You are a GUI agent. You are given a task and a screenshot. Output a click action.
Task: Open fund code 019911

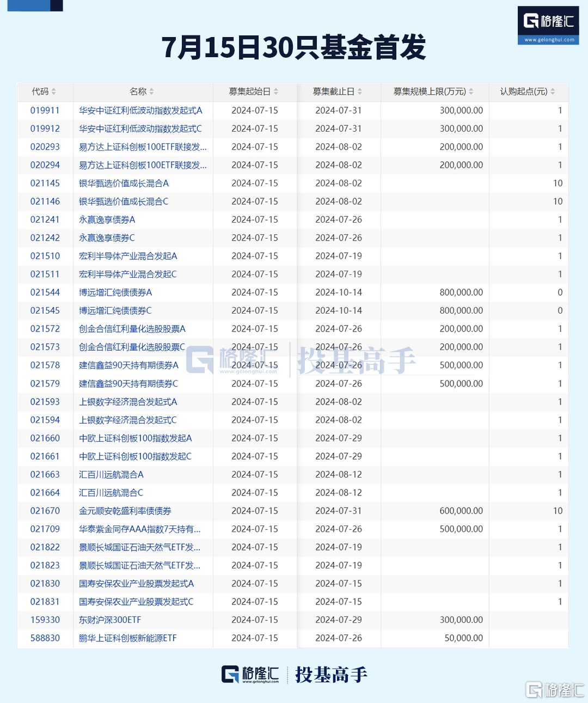45,111
